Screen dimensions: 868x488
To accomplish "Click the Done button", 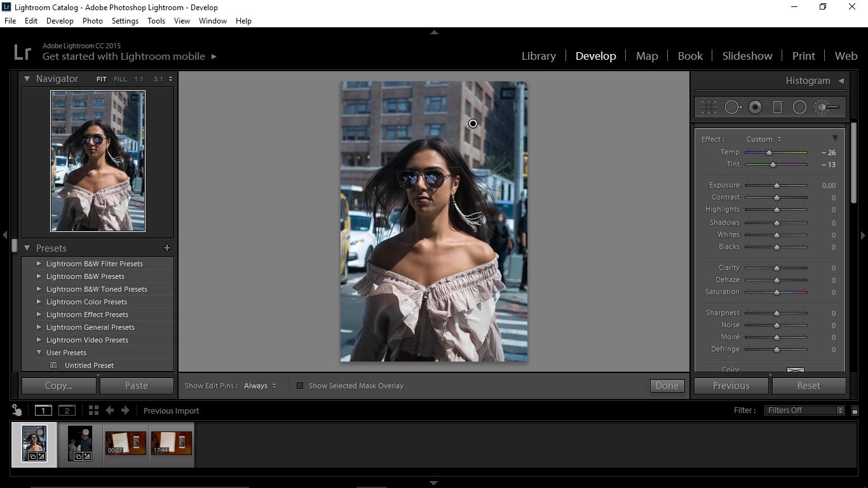I will click(667, 386).
